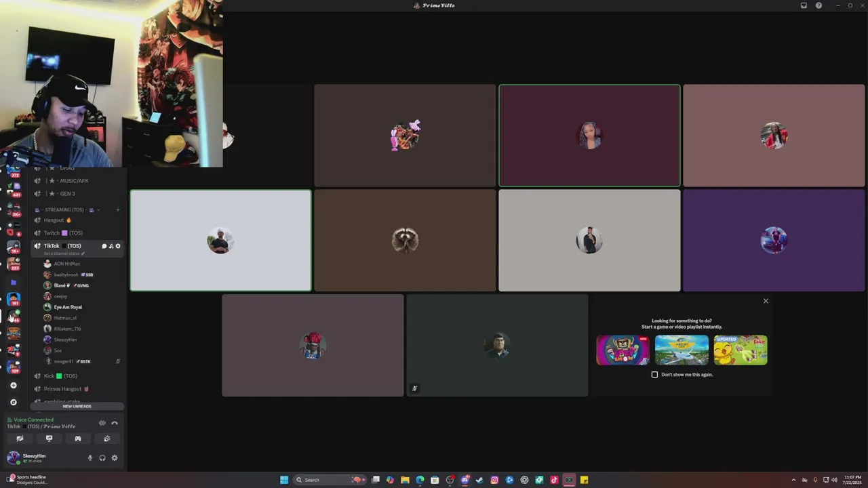
Task: Open Steam from taskbar
Action: tap(479, 480)
